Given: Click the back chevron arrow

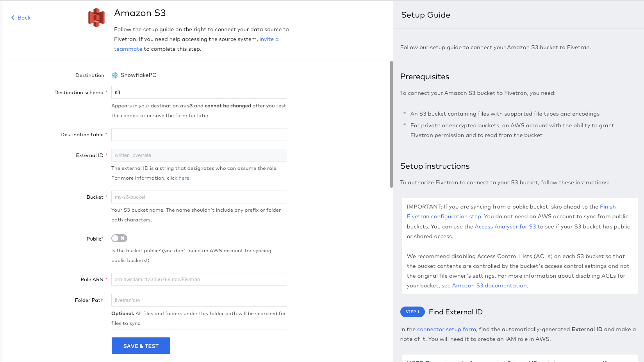Looking at the screenshot, I should (x=12, y=18).
